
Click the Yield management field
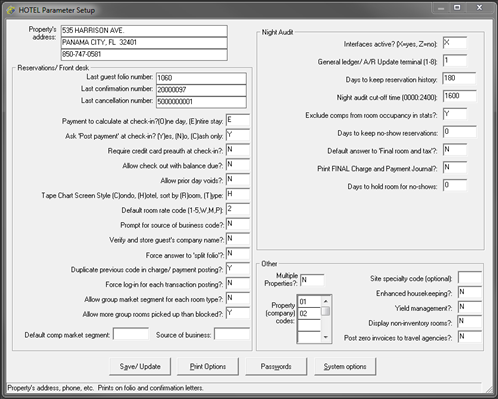(470, 307)
